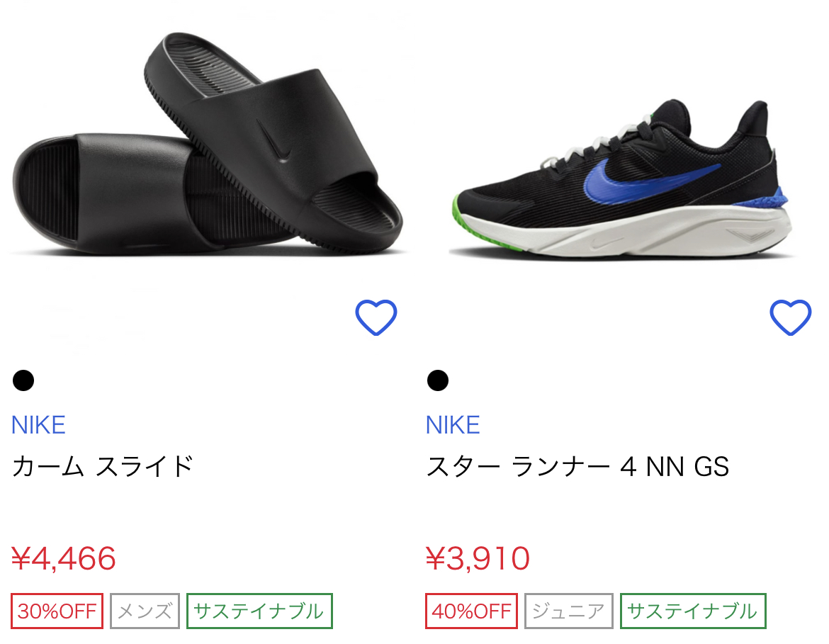Click the swoosh logo on the black slide

pos(274,141)
